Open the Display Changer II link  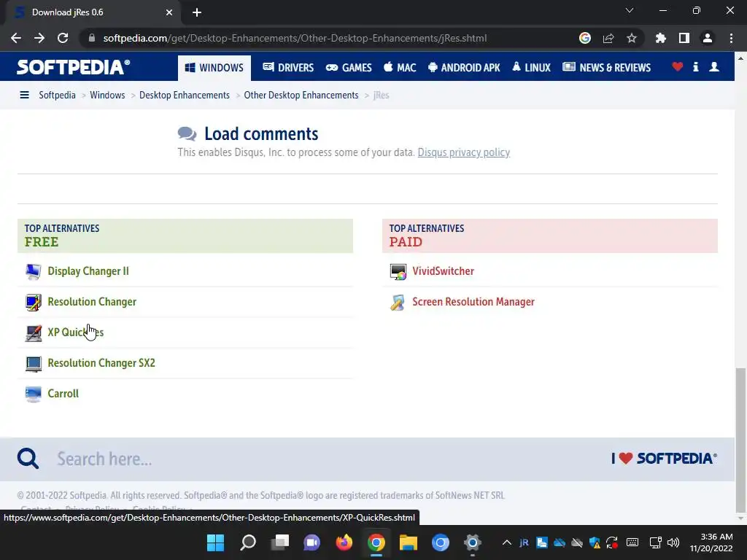[88, 271]
